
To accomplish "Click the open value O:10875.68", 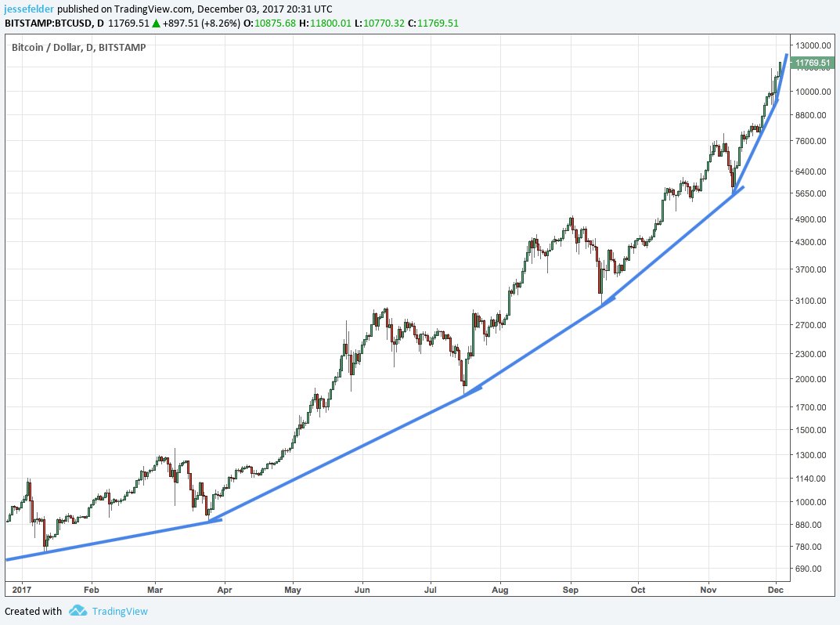I will 269,23.
